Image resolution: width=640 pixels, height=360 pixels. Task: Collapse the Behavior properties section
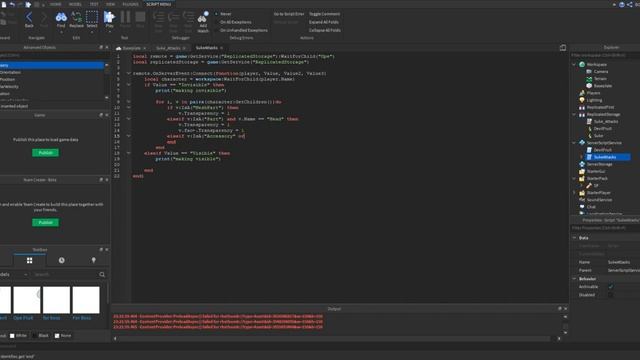pyautogui.click(x=574, y=278)
